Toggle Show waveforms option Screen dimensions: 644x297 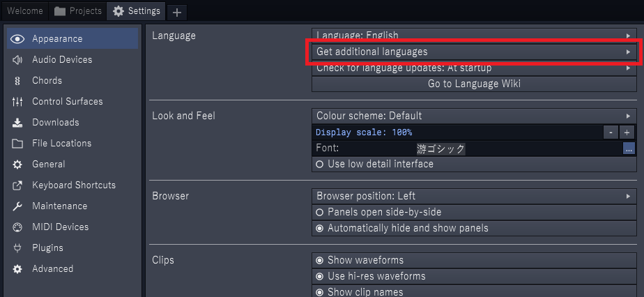point(320,260)
